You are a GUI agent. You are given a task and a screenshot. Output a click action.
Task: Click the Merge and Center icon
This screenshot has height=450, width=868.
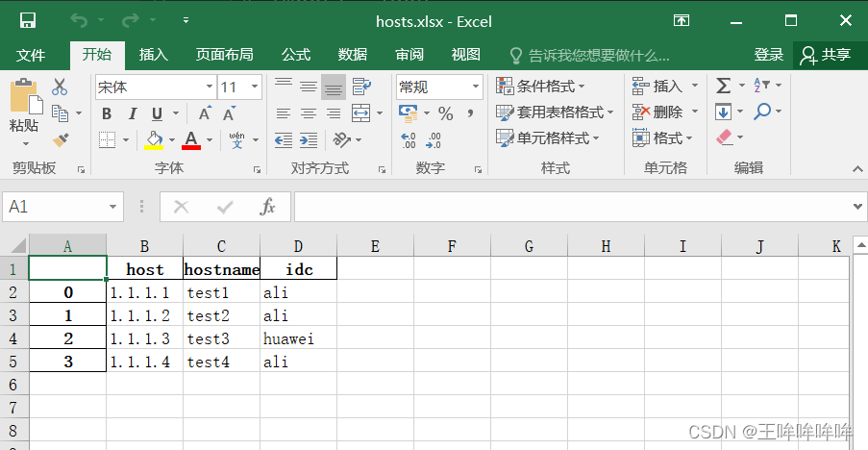coord(360,112)
